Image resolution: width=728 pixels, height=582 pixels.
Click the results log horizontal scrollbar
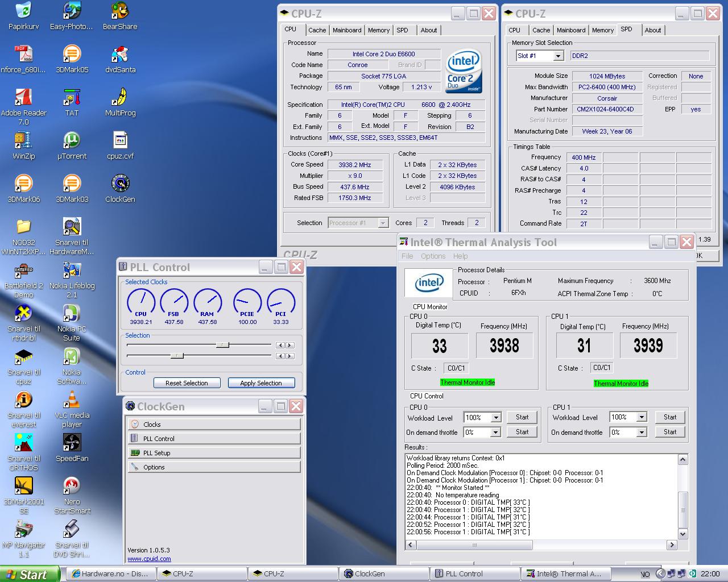[541, 544]
